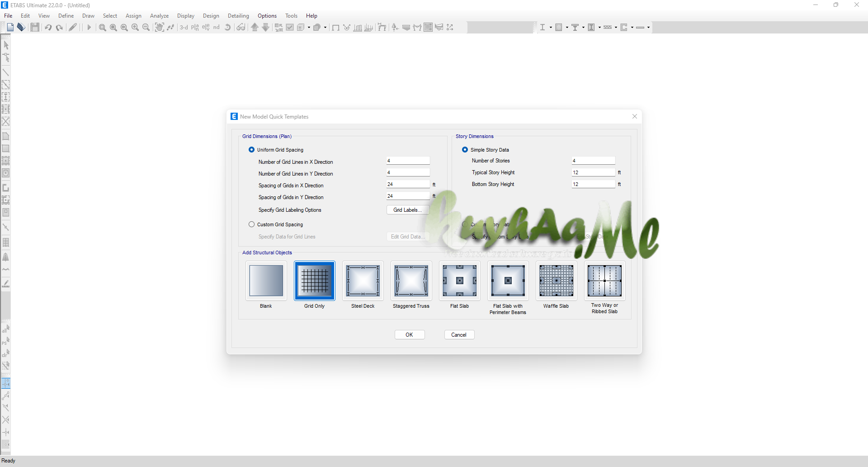The height and width of the screenshot is (467, 868).
Task: Click the Run Analysis play icon
Action: 89,27
